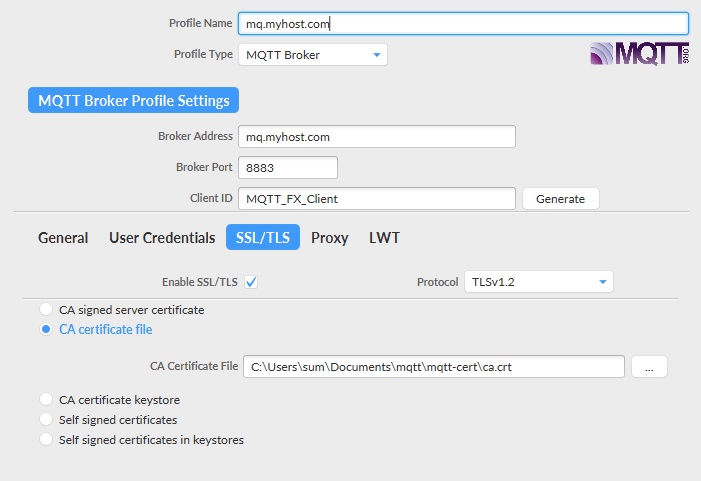This screenshot has width=701, height=481.
Task: Select CA certificate file radio button
Action: tap(46, 329)
